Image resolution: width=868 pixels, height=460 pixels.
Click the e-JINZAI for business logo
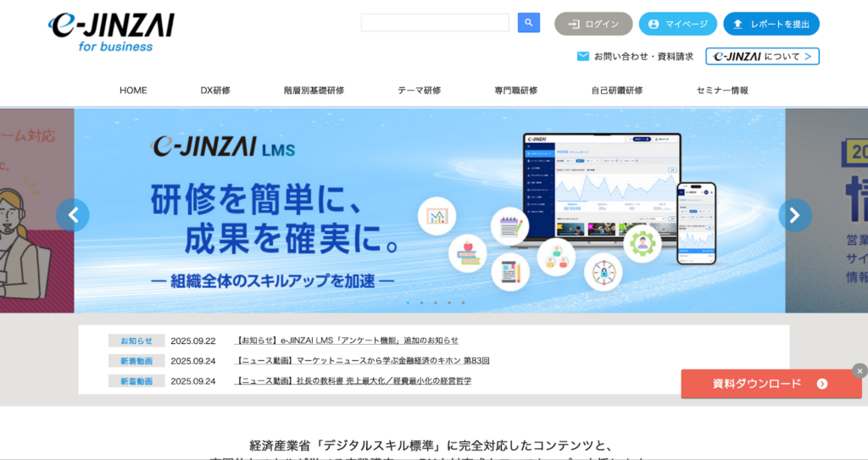(x=110, y=30)
